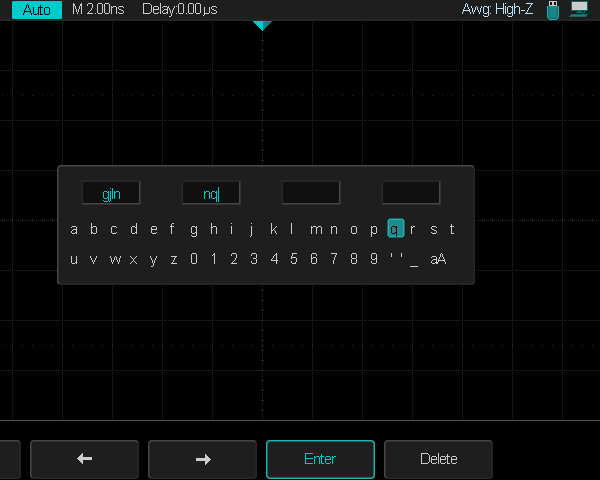The width and height of the screenshot is (600, 480).
Task: Click the third empty input field
Action: click(311, 193)
